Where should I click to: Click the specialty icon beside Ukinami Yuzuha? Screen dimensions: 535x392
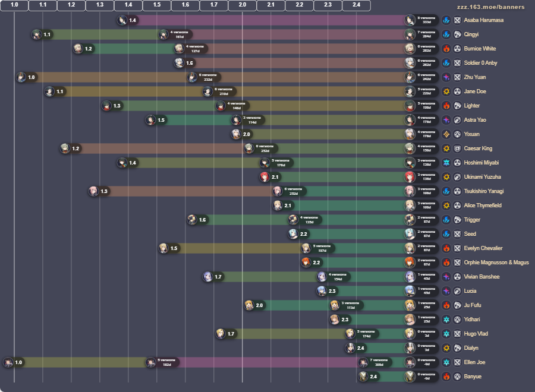point(458,177)
